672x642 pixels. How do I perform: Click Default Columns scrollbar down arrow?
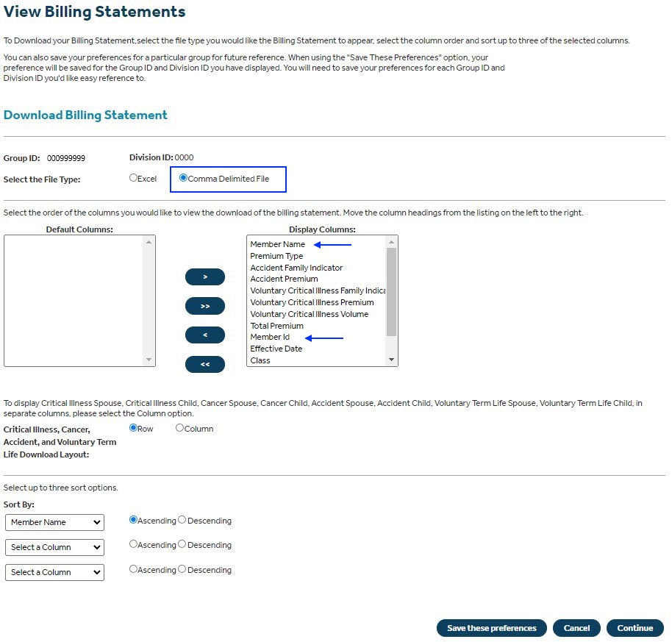[149, 360]
